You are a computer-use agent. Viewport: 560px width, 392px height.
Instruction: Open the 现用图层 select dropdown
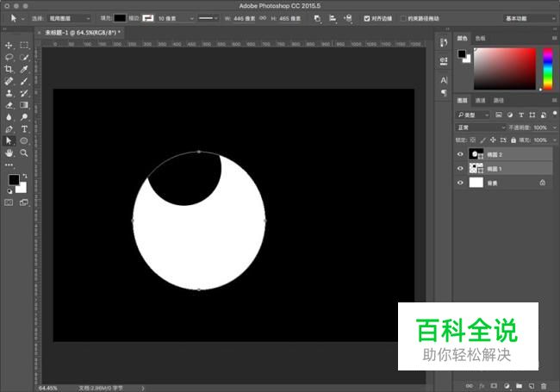pos(69,18)
